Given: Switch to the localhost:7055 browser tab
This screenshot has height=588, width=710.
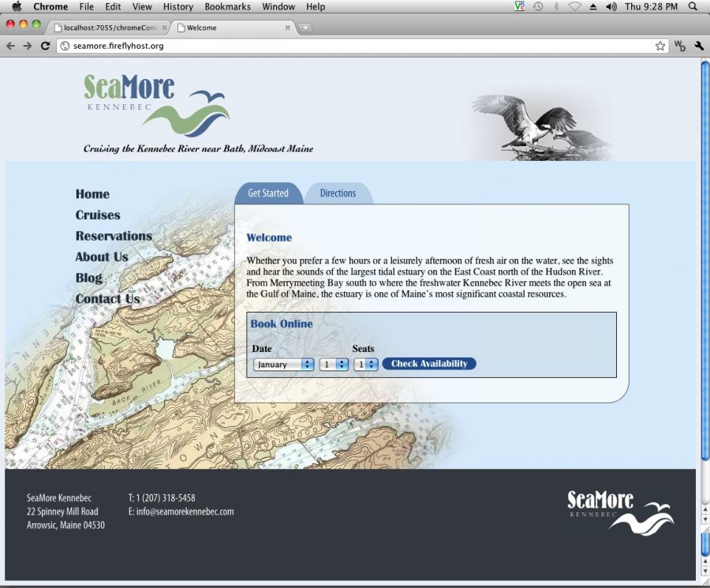Looking at the screenshot, I should coord(110,28).
